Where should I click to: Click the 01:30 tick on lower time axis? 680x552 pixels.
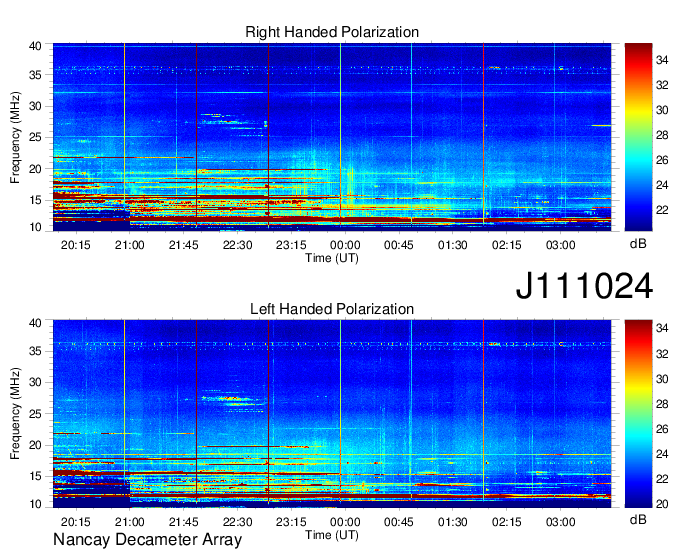452,522
